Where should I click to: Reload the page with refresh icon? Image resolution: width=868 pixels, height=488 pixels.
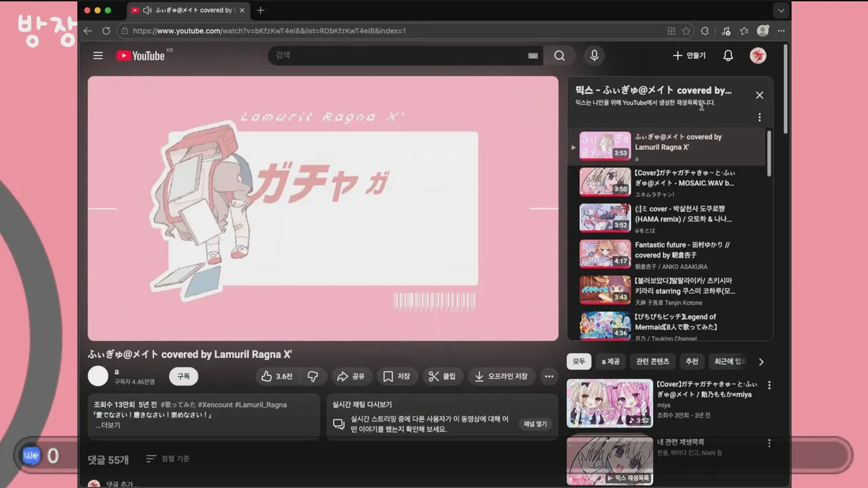coord(106,30)
